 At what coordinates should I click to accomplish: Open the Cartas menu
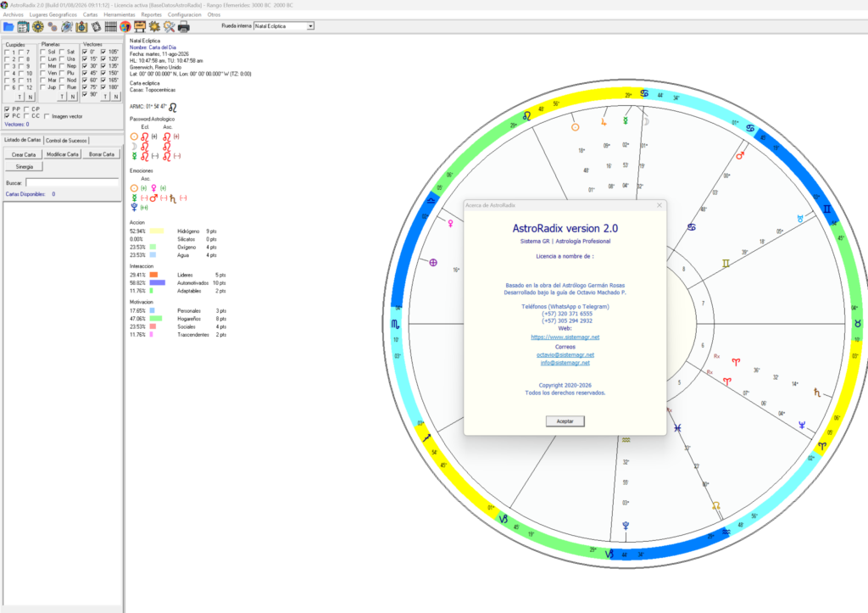click(x=90, y=15)
